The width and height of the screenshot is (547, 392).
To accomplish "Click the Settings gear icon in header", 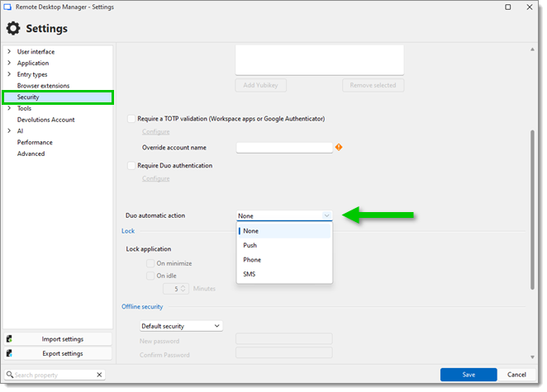I will [13, 29].
